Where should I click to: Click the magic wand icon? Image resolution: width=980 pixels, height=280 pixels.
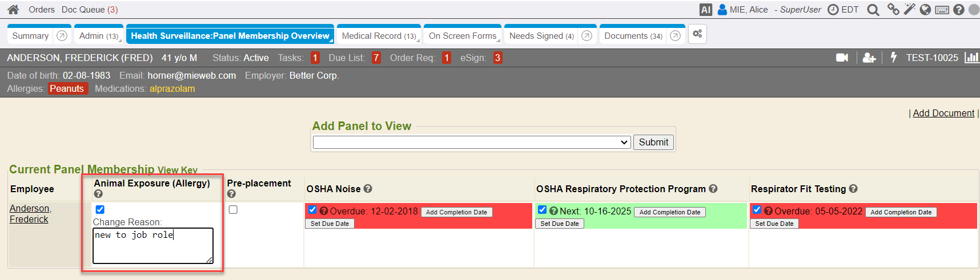pyautogui.click(x=909, y=9)
